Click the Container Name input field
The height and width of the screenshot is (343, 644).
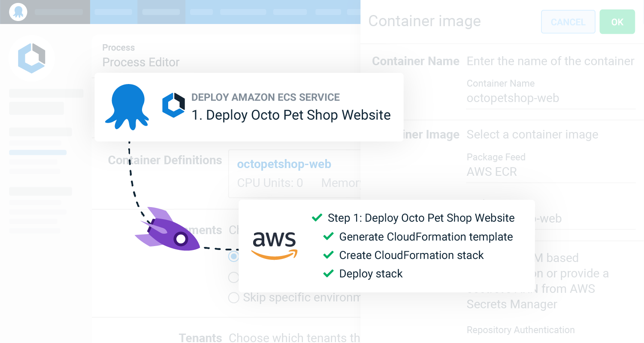(551, 98)
